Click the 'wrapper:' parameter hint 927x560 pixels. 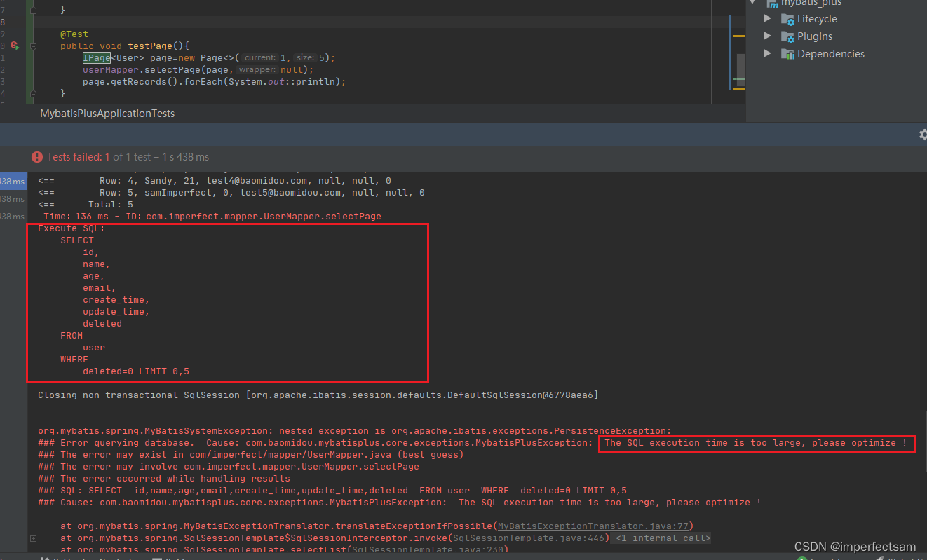257,69
